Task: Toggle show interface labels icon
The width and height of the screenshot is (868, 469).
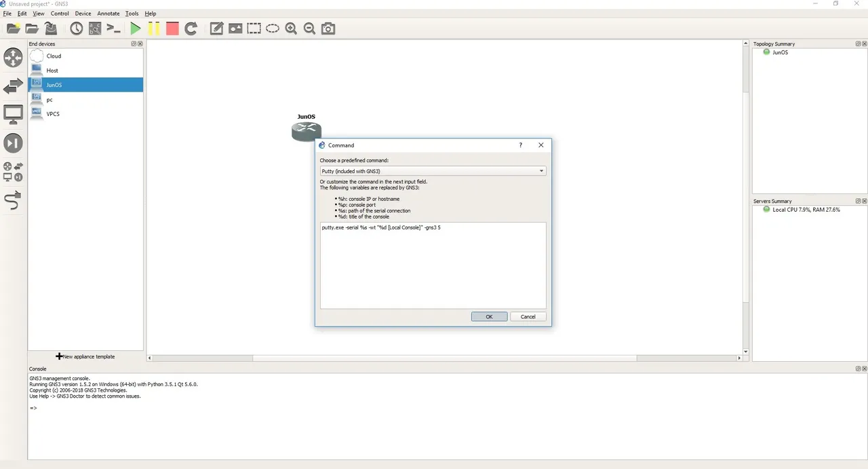Action: (x=95, y=29)
